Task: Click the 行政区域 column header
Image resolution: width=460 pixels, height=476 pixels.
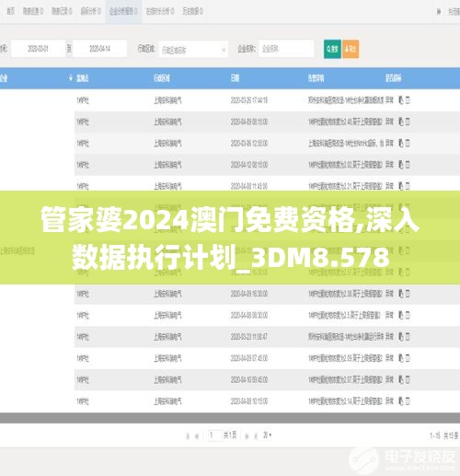Action: tap(162, 78)
